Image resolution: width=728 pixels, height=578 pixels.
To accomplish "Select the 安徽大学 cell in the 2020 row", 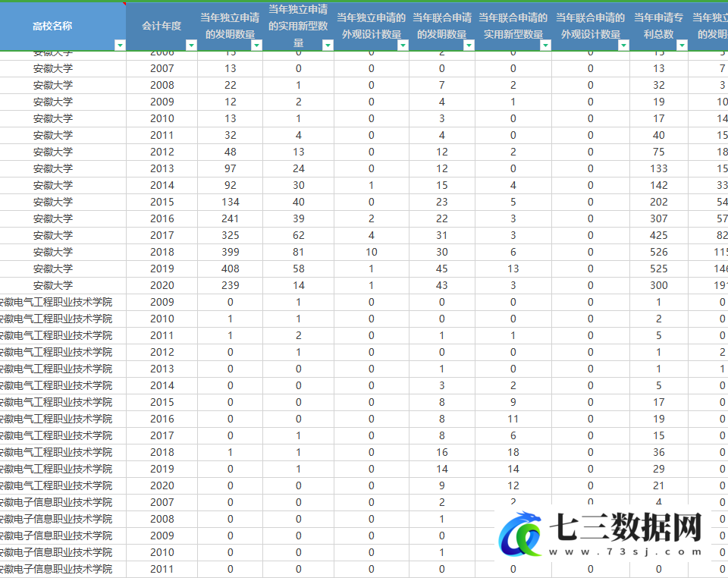I will (x=63, y=285).
